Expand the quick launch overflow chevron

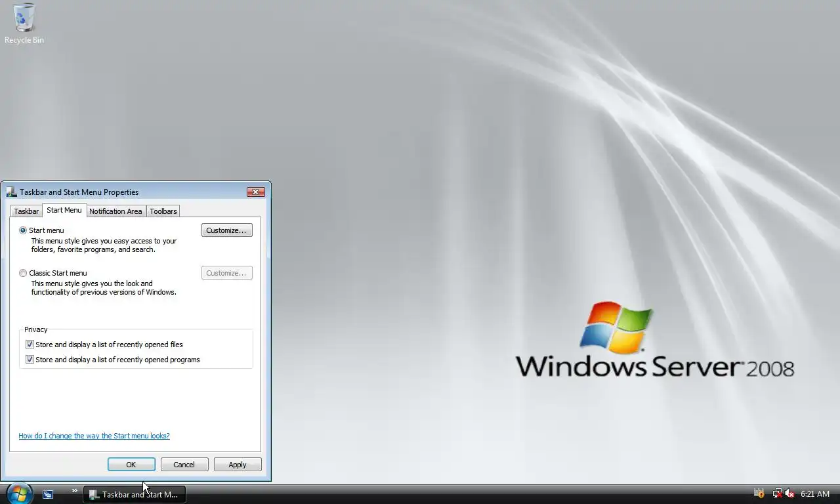click(x=74, y=490)
